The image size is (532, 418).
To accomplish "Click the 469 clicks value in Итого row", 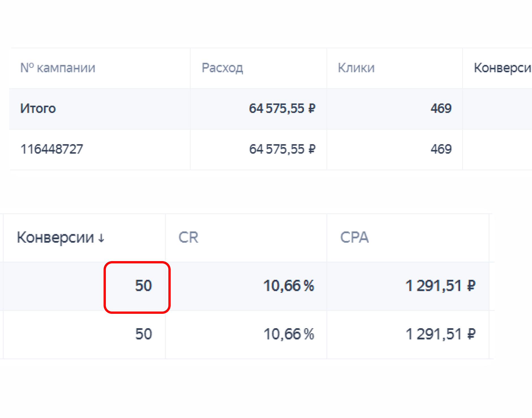I will click(441, 108).
